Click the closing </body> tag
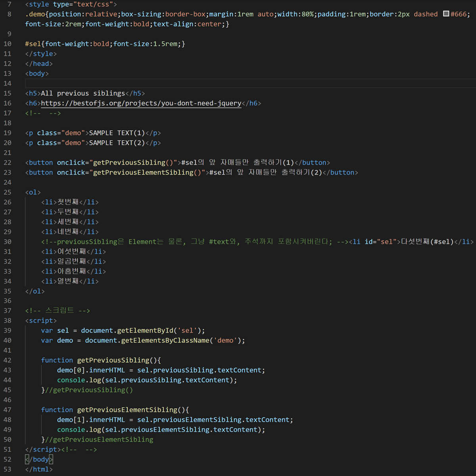The image size is (476, 476). tap(39, 459)
